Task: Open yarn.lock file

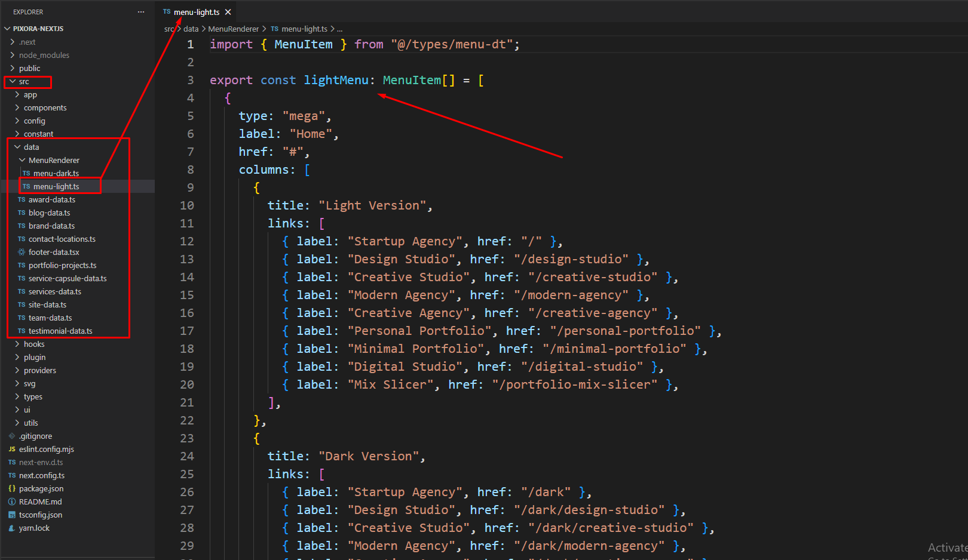Action: pyautogui.click(x=34, y=528)
